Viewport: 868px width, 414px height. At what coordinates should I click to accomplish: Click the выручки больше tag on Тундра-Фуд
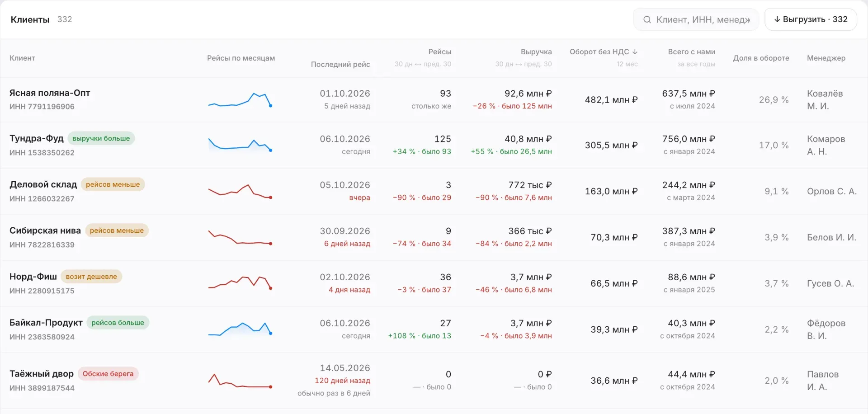[101, 138]
